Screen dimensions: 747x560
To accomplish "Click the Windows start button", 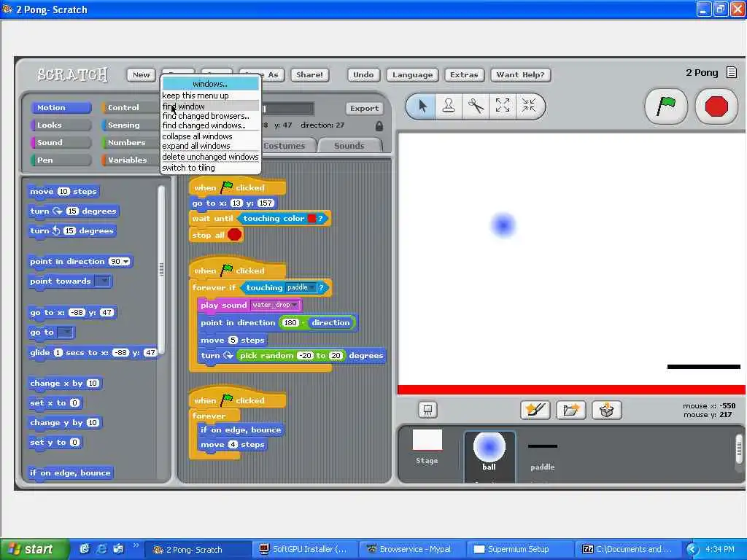I will point(34,549).
